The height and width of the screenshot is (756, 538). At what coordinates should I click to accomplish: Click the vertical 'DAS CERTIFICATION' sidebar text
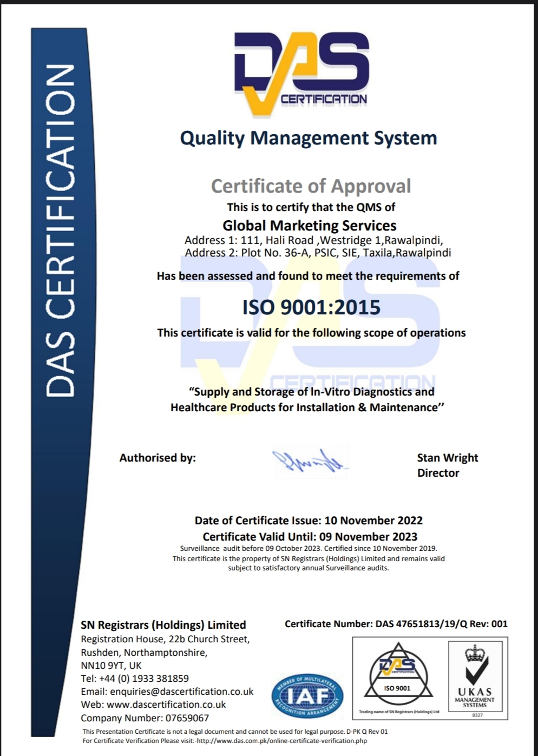click(60, 231)
